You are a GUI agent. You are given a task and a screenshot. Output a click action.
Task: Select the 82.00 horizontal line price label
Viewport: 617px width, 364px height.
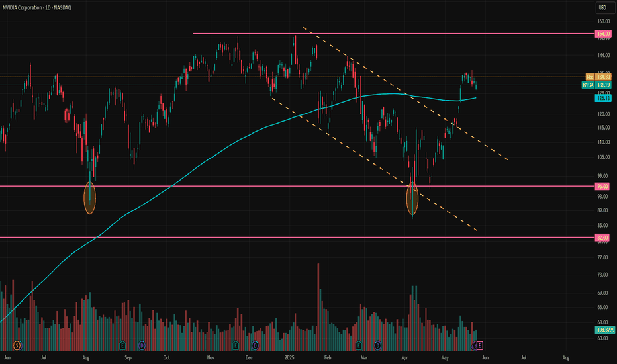pyautogui.click(x=602, y=238)
